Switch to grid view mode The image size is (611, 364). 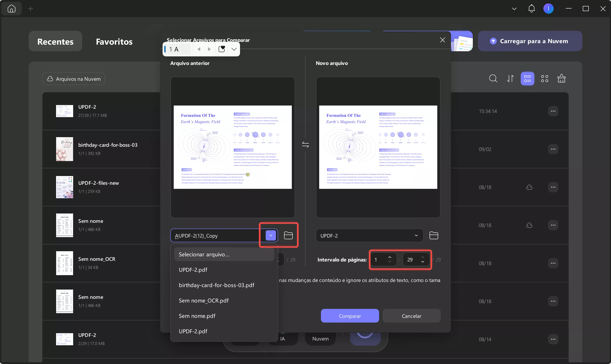click(544, 78)
